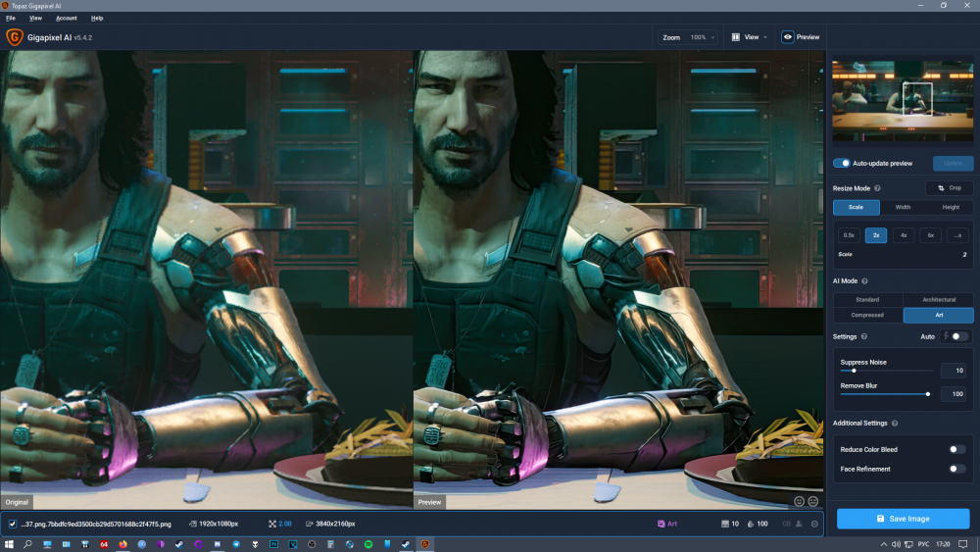Image resolution: width=980 pixels, height=552 pixels.
Task: Click the AI Mode help icon
Action: pyautogui.click(x=863, y=281)
